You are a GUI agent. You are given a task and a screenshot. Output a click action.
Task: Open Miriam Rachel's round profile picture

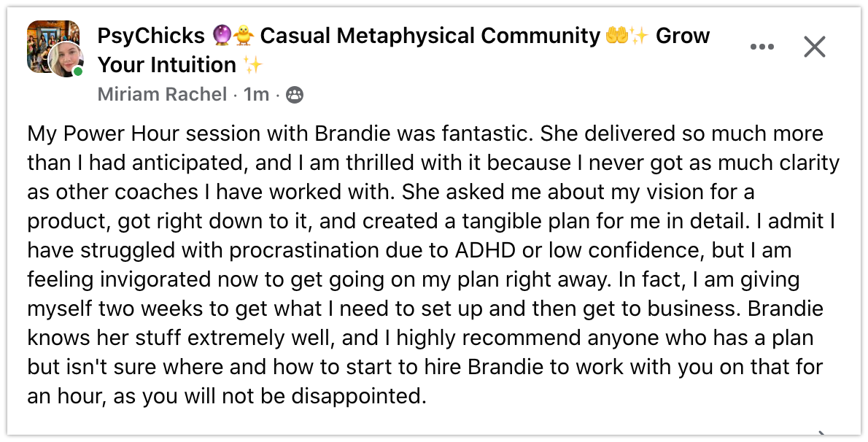[65, 60]
